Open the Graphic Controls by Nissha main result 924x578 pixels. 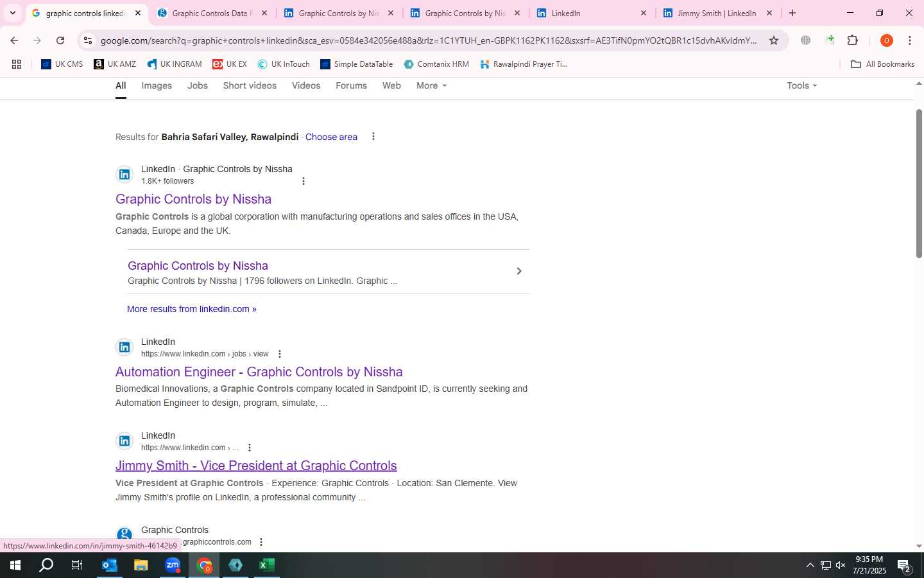(x=193, y=199)
